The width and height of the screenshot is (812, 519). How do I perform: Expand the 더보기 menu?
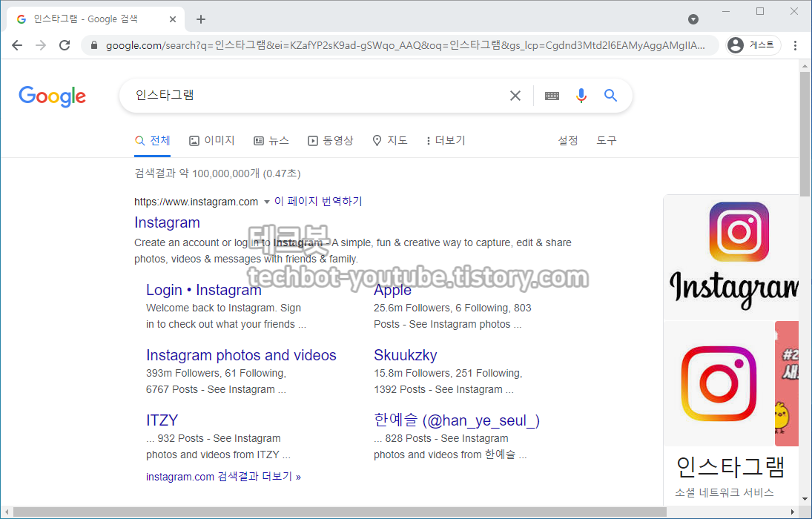coord(446,140)
